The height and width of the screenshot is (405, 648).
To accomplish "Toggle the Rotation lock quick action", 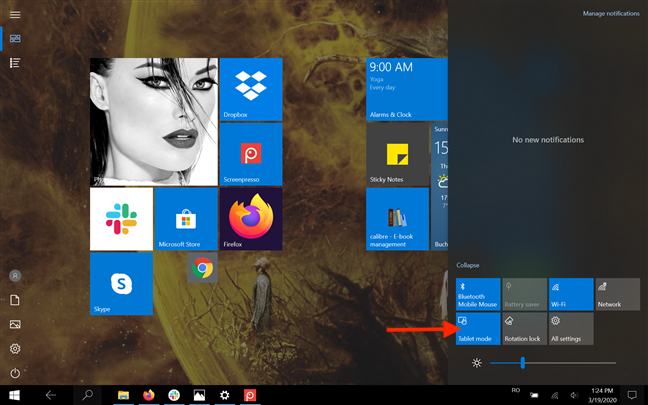I will point(525,329).
